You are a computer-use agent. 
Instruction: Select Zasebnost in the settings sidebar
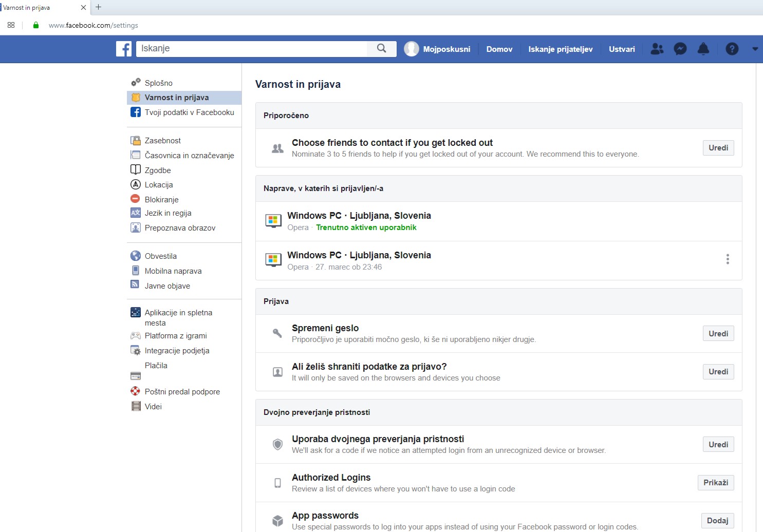pyautogui.click(x=162, y=141)
